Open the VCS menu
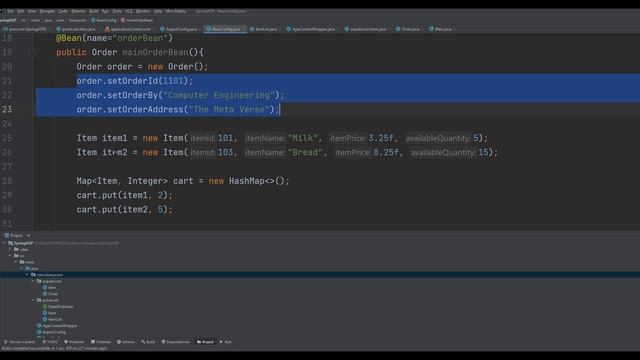The image size is (640, 360). coord(129,11)
